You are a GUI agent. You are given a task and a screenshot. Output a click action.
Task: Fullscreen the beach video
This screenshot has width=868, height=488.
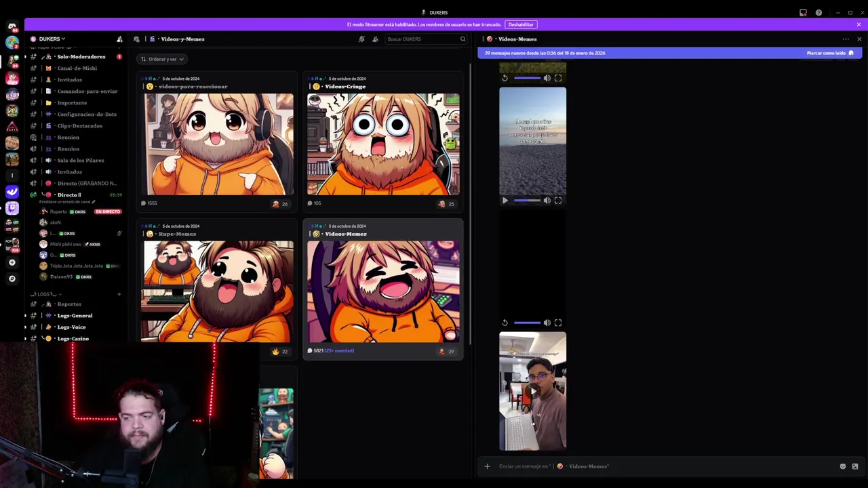pyautogui.click(x=558, y=201)
